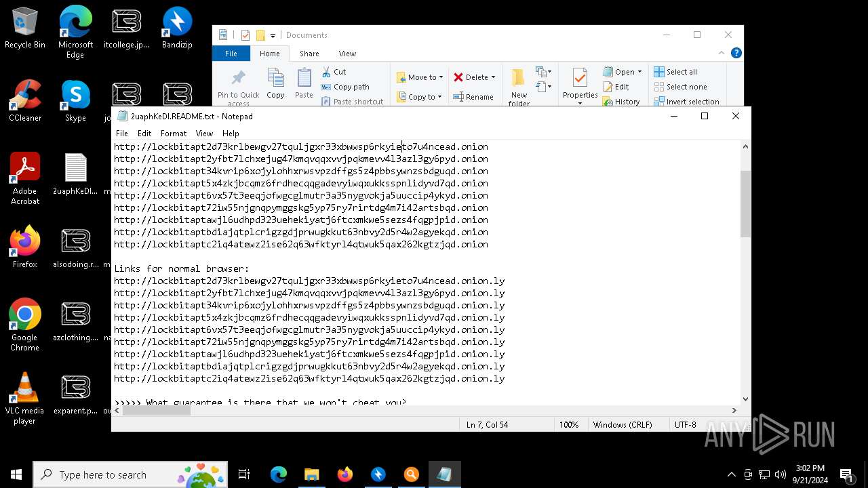This screenshot has height=488, width=868.
Task: Launch VLC media player from desktop
Action: (25, 399)
